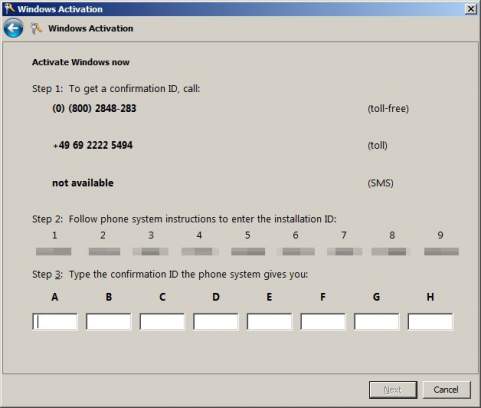The image size is (481, 408).
Task: Focus confirmation ID field A
Action: [55, 322]
